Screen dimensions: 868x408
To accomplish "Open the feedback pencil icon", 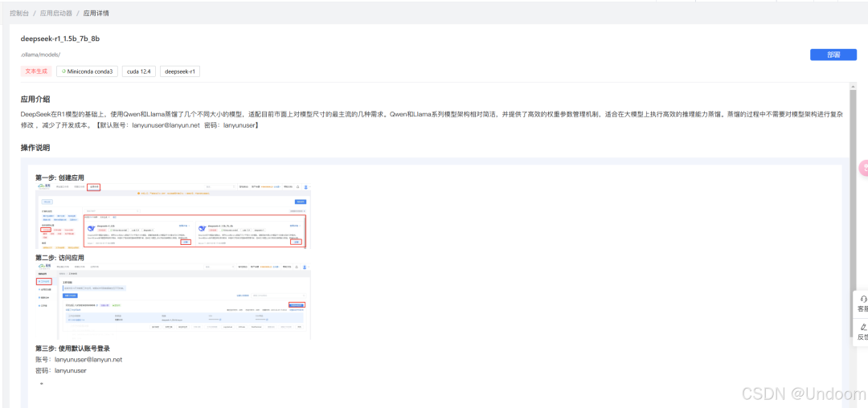I will tap(863, 328).
